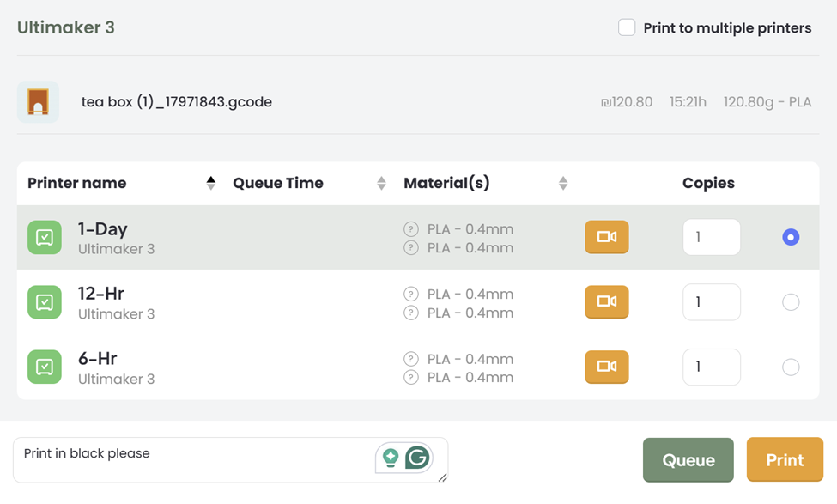Click copies field for 12-Hr printer
The image size is (837, 504).
tap(712, 302)
